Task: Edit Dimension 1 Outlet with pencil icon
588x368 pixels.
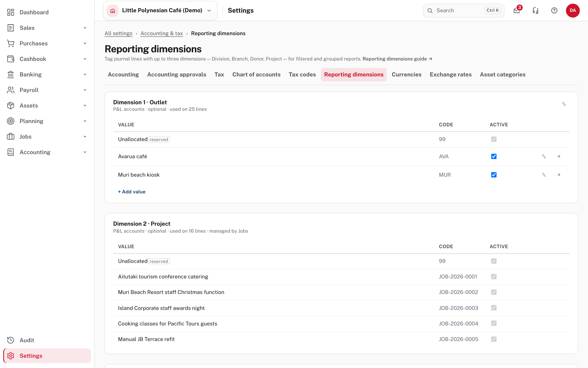Action: pyautogui.click(x=564, y=104)
